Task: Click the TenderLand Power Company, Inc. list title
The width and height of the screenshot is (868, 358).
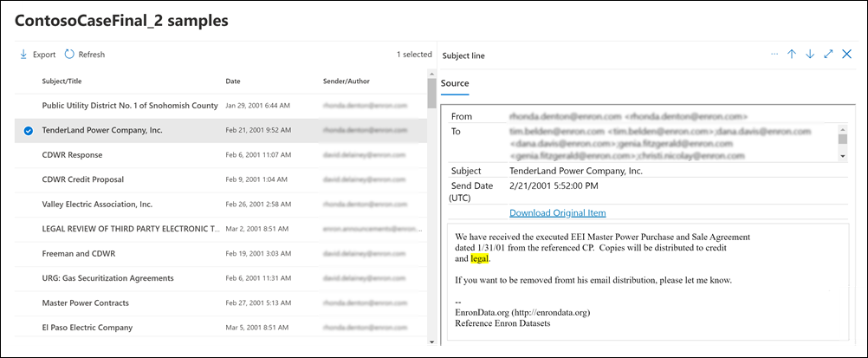Action: click(102, 130)
